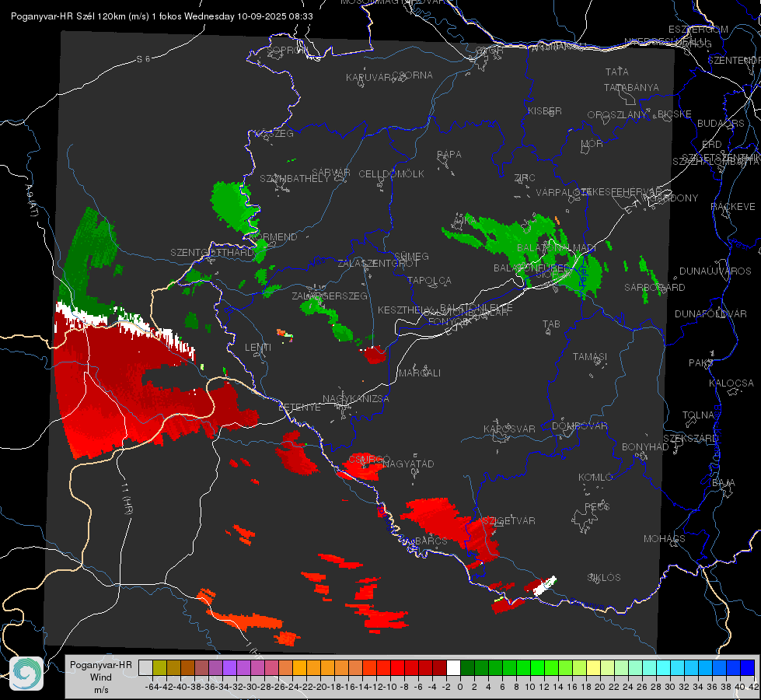Click the PECS city label
The height and width of the screenshot is (700, 761).
pyautogui.click(x=597, y=506)
